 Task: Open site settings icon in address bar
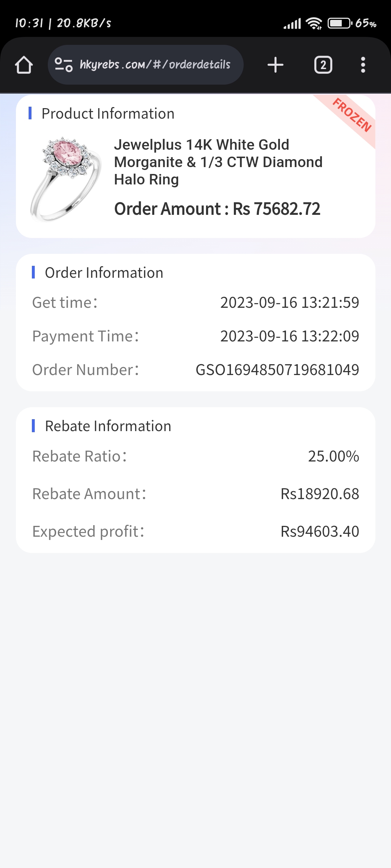click(x=64, y=65)
